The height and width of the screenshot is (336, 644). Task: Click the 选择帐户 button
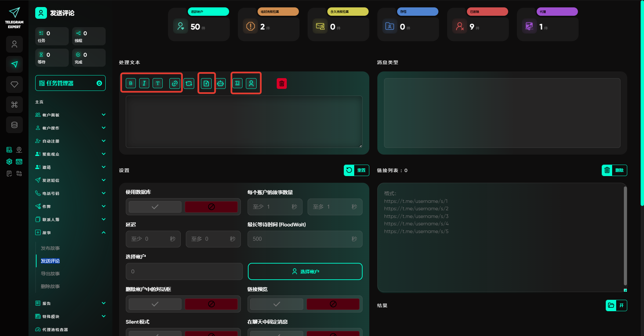pos(305,272)
